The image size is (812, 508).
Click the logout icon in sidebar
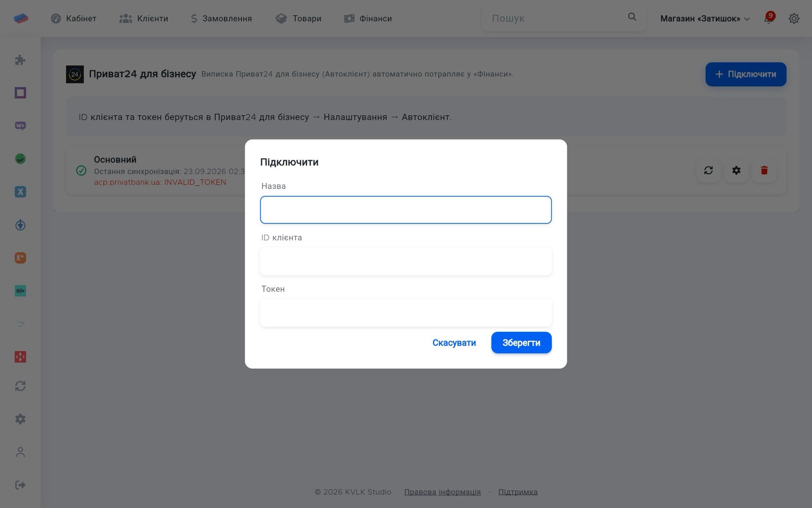[20, 485]
